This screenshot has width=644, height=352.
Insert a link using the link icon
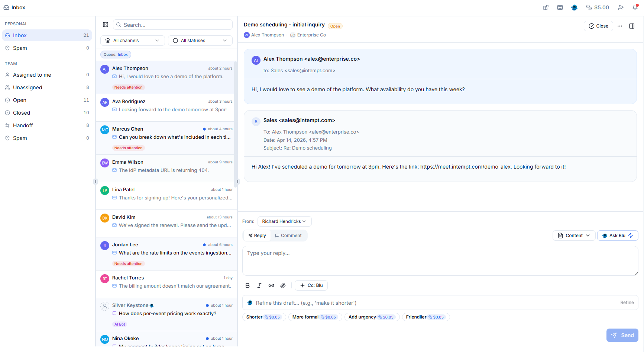(x=271, y=285)
